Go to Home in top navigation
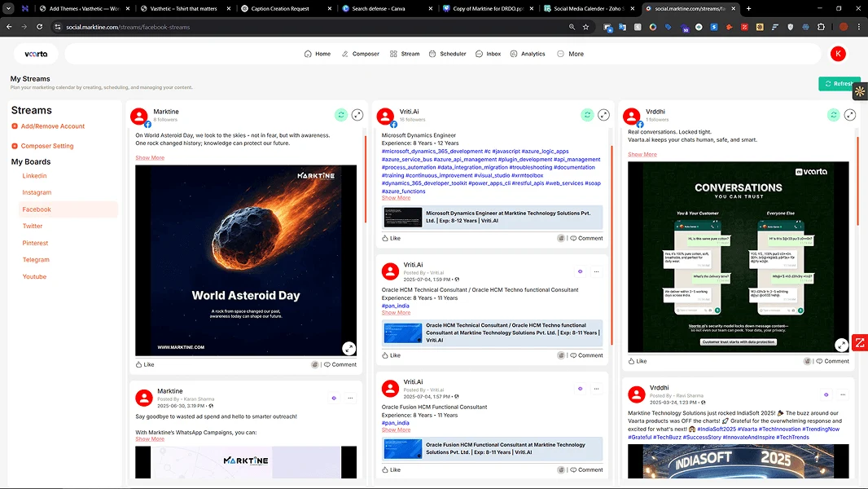 click(318, 54)
